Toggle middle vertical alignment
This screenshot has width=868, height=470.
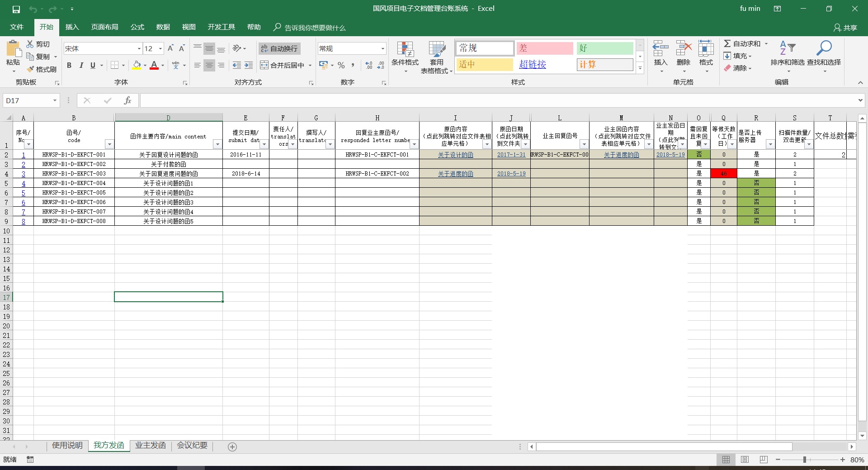tap(209, 48)
